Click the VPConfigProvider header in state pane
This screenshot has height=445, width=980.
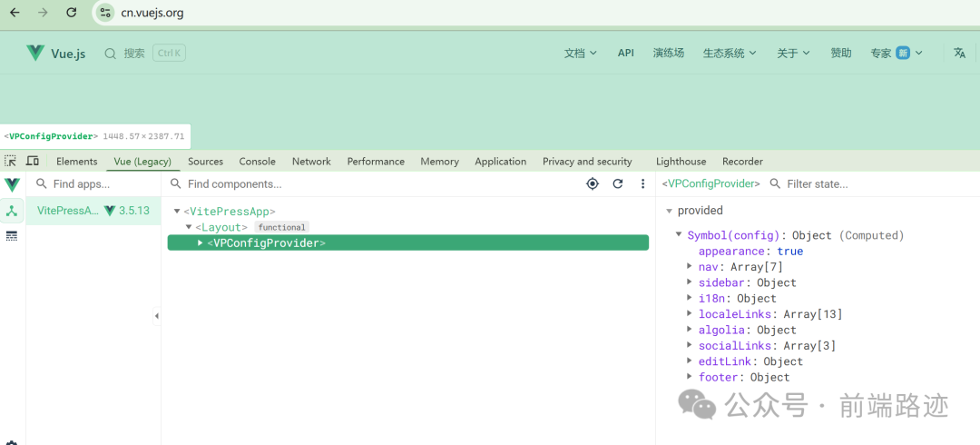click(712, 184)
